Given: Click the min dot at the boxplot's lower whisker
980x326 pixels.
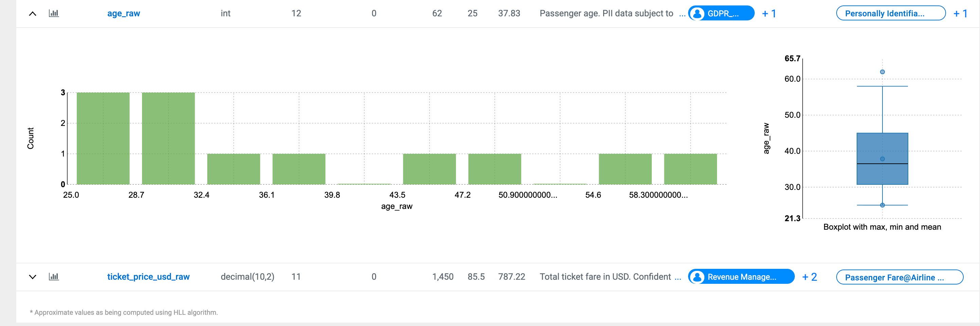Looking at the screenshot, I should (x=882, y=205).
